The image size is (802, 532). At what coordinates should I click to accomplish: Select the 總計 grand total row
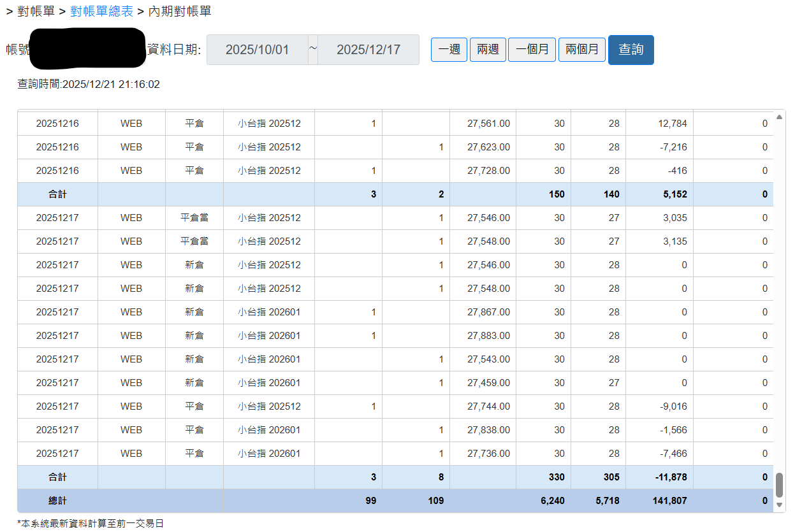tap(395, 501)
